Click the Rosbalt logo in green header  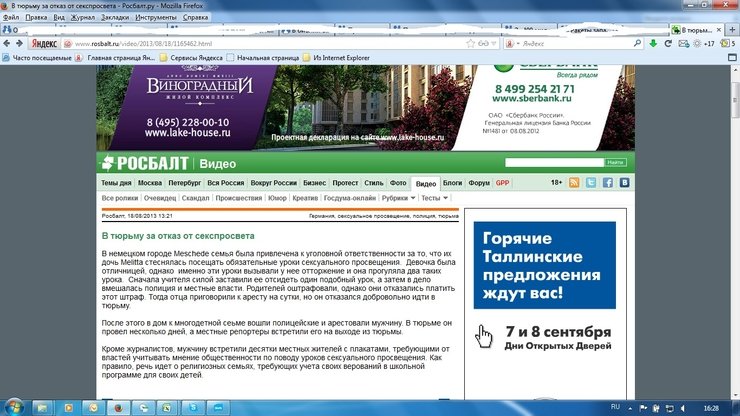tap(146, 162)
